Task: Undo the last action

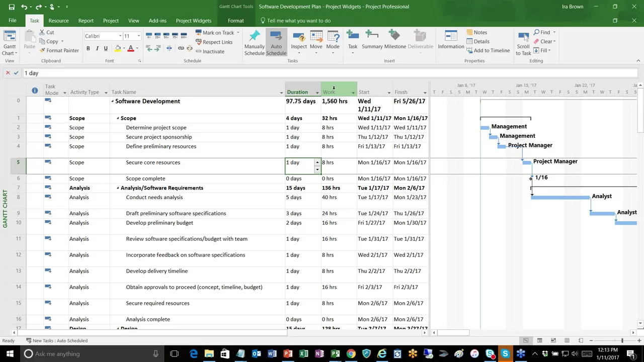Action: pos(24,7)
